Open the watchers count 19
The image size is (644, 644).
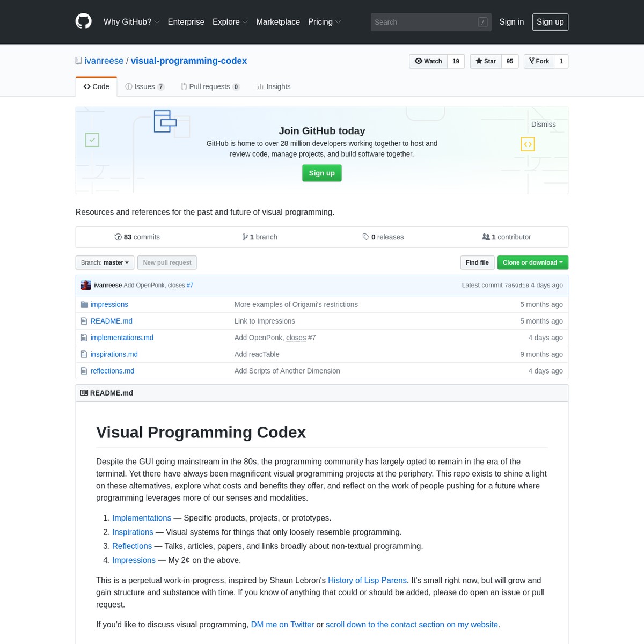456,61
